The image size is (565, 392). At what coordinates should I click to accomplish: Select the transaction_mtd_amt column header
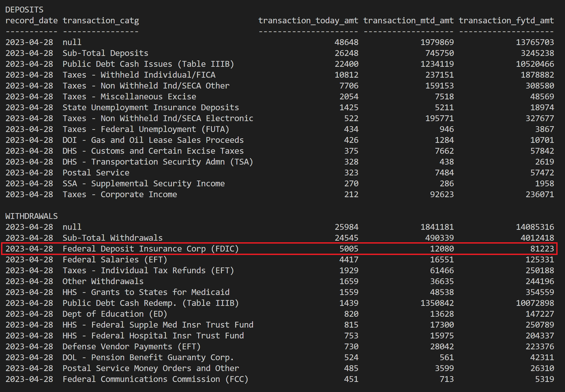click(x=409, y=20)
